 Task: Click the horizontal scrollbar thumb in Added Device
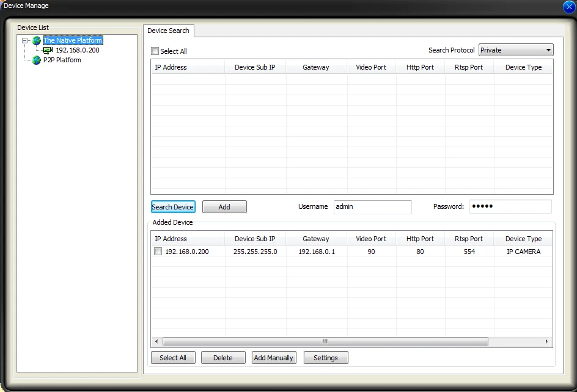tap(325, 341)
